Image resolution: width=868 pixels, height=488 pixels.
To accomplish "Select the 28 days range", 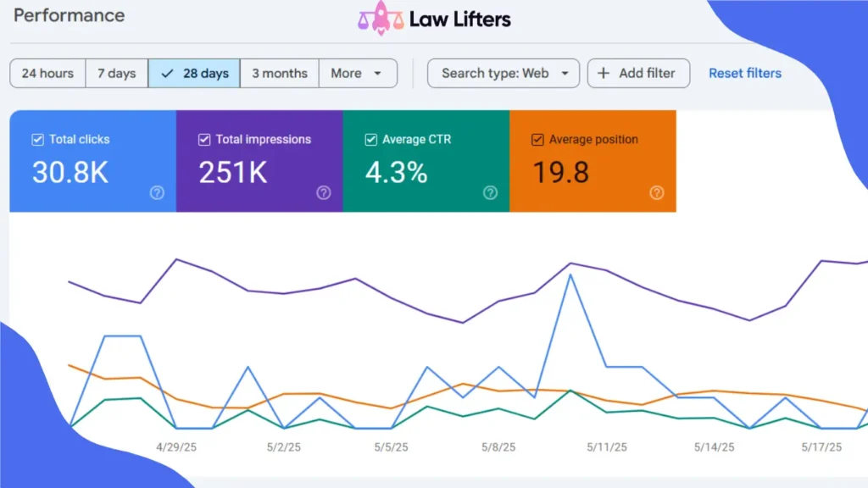I will 194,73.
